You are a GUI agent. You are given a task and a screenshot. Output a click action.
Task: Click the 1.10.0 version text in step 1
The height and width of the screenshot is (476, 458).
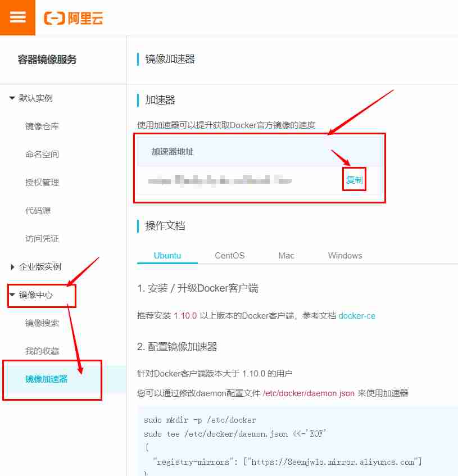(185, 316)
